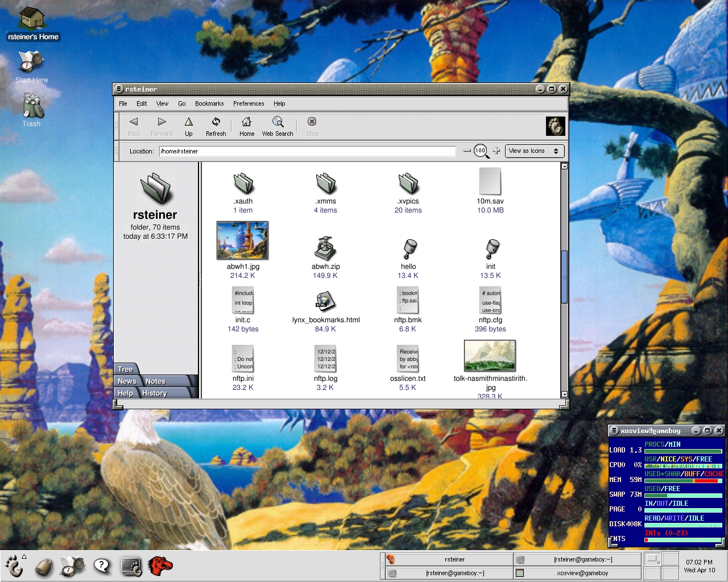Screen dimensions: 728x582
Task: Select the .xauth folder icon
Action: pos(243,183)
